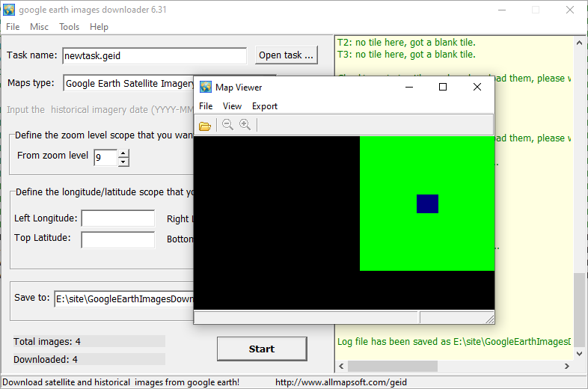This screenshot has height=389, width=588.
Task: Click the Left Longitude input field
Action: [x=118, y=218]
